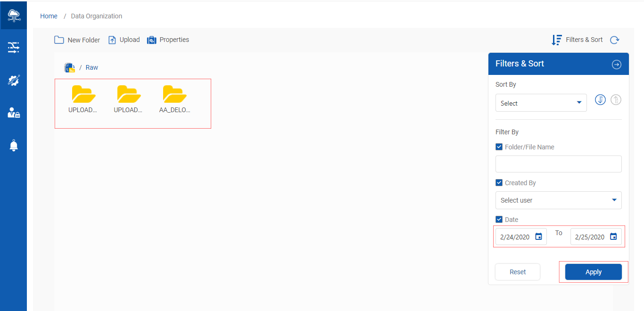Click the Properties label
The image size is (644, 311).
pyautogui.click(x=174, y=40)
